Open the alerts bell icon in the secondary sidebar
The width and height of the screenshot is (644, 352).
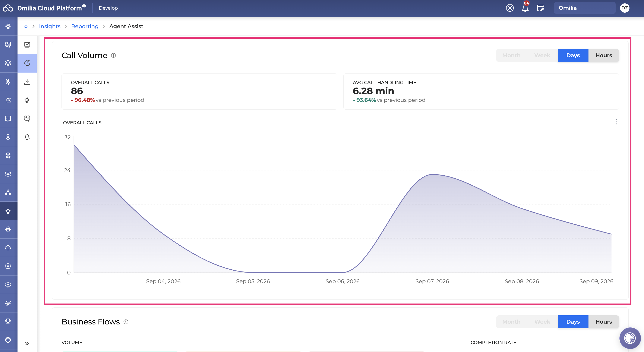(27, 137)
